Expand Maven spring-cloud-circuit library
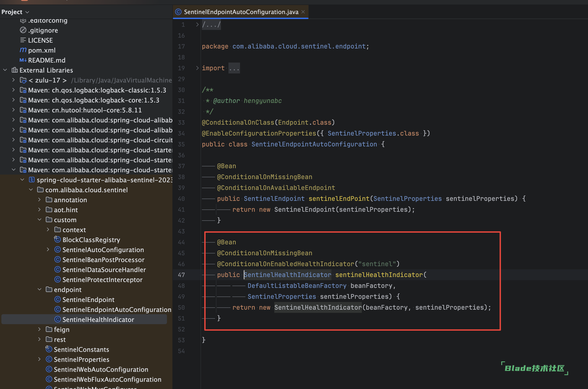588x389 pixels. [x=14, y=140]
